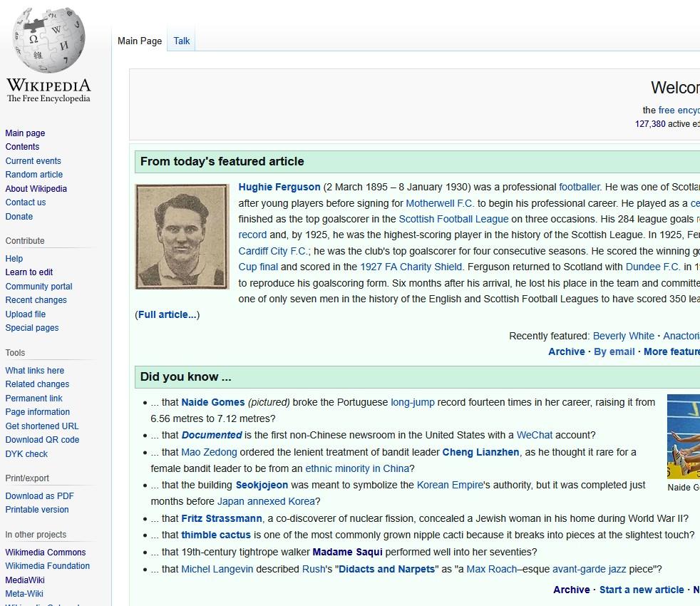Click the Madame Saqui link
The height and width of the screenshot is (606, 700).
[x=347, y=552]
